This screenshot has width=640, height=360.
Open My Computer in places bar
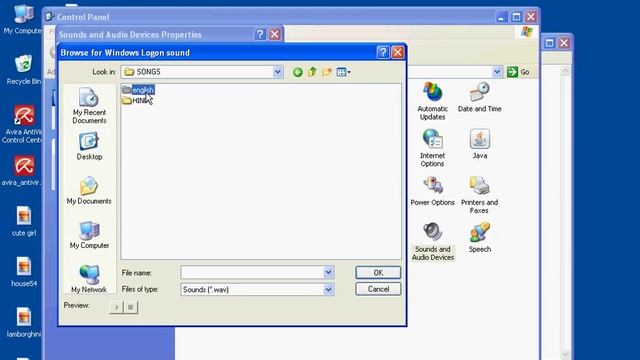[x=89, y=235]
